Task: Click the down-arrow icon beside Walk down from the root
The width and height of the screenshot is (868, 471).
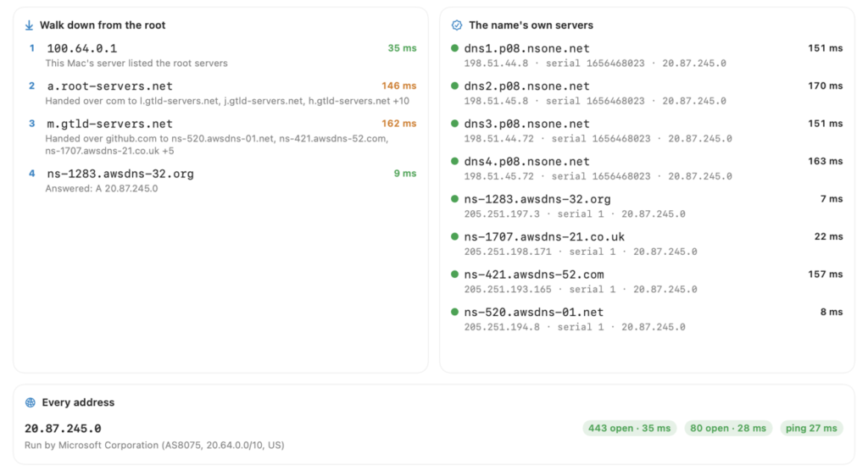Action: (x=29, y=25)
